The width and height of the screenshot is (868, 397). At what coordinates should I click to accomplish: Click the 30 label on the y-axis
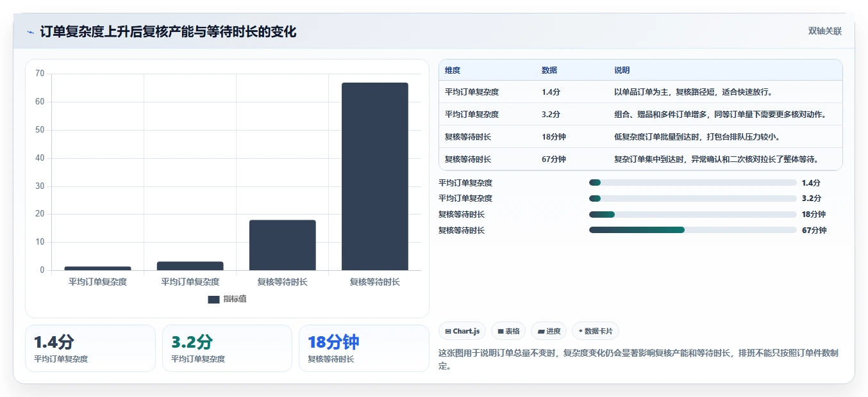pos(40,186)
